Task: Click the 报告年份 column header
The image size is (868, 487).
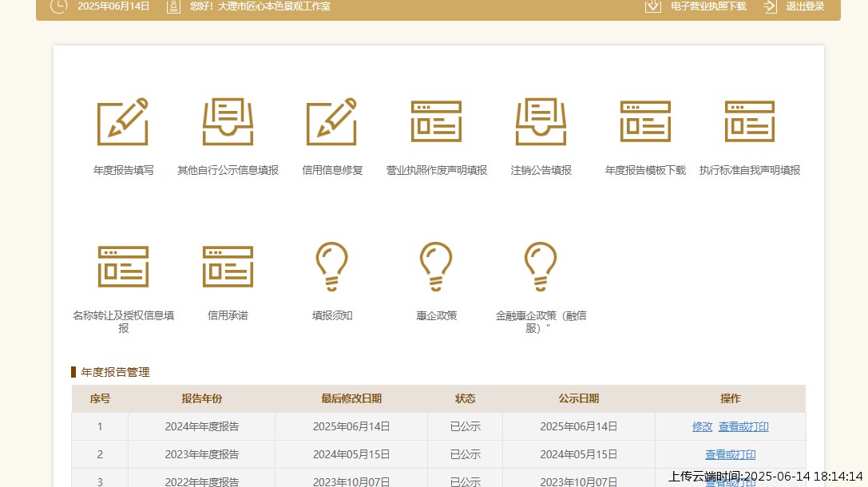Action: click(x=201, y=398)
